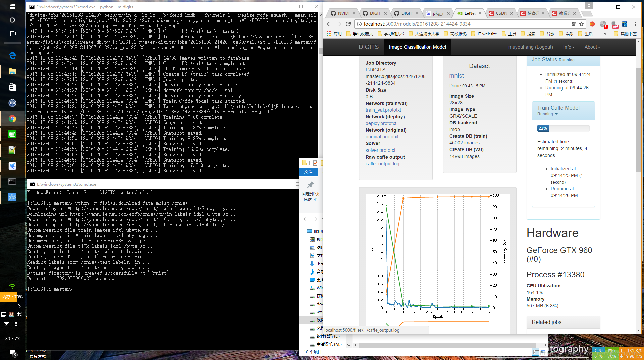Open the train_val.prototxt link

tap(383, 110)
